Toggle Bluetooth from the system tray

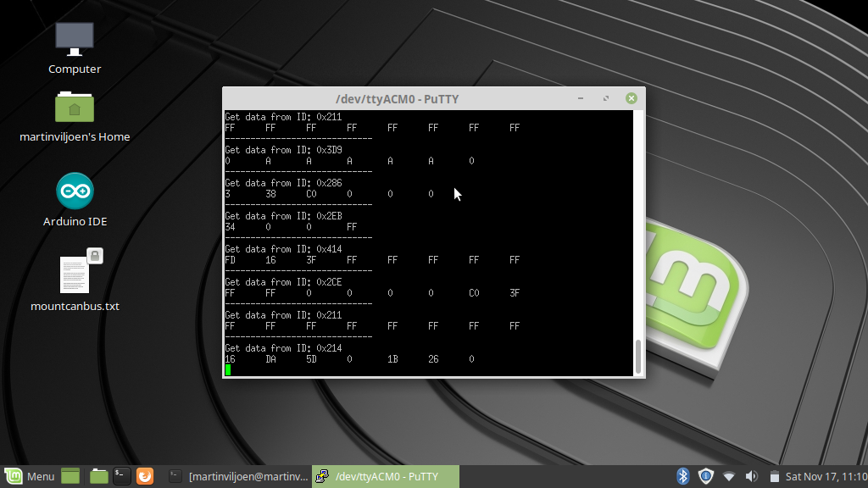(x=683, y=476)
